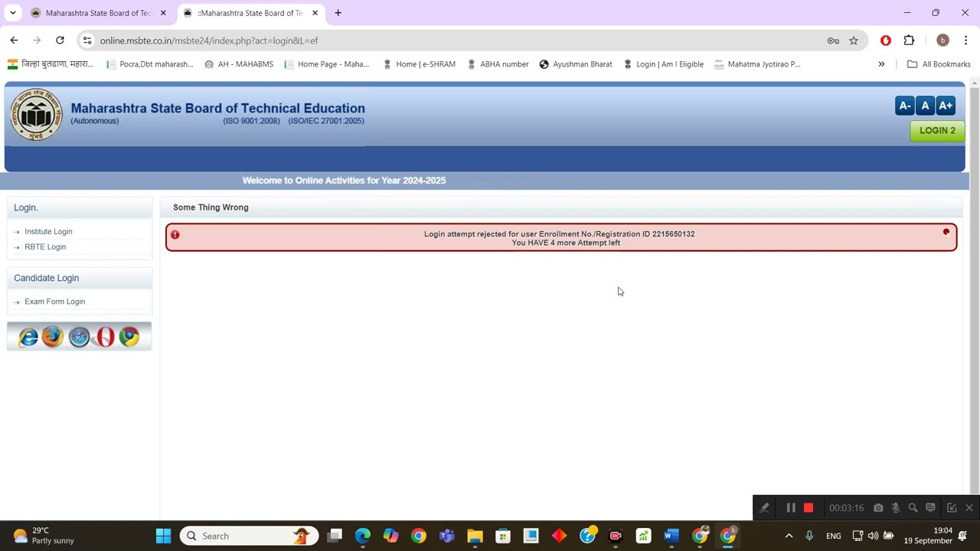Viewport: 980px width, 551px height.
Task: Open the ABHA number bookmark
Action: 498,64
